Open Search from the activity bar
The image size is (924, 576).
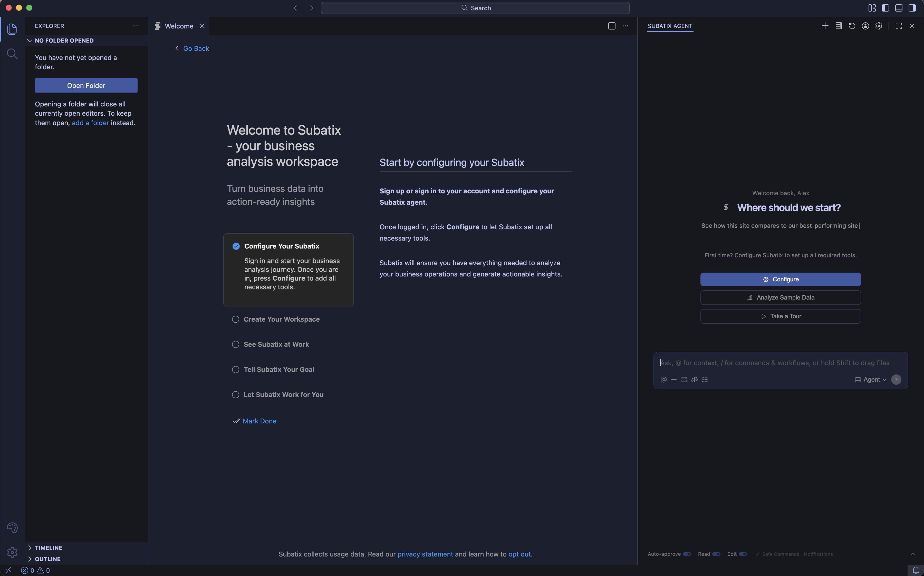coord(12,54)
